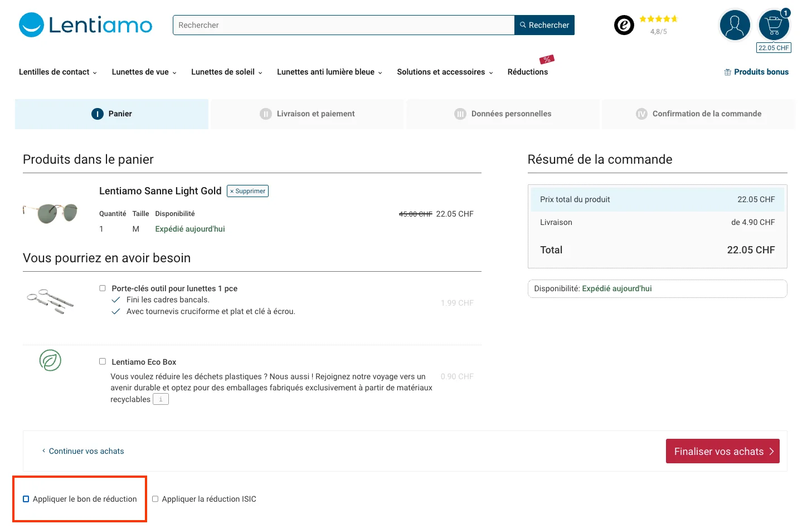
Task: Click the 0.90 CHF Eco Box price
Action: [457, 376]
